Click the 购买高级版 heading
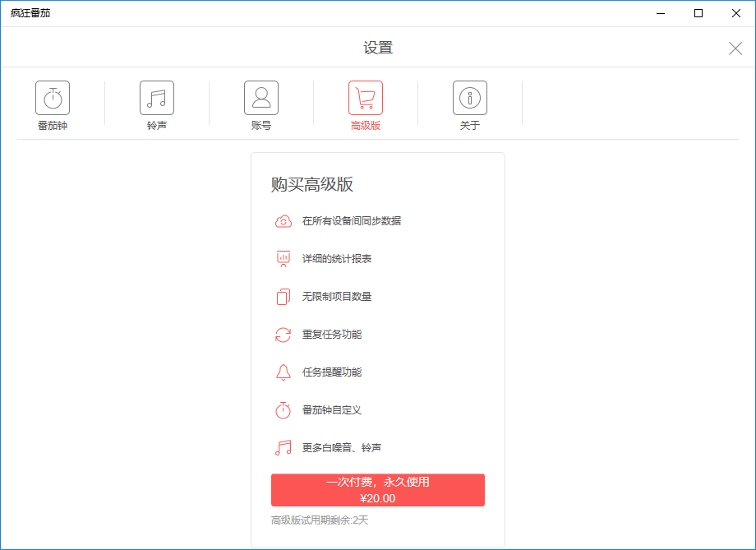The image size is (756, 550). [x=312, y=184]
